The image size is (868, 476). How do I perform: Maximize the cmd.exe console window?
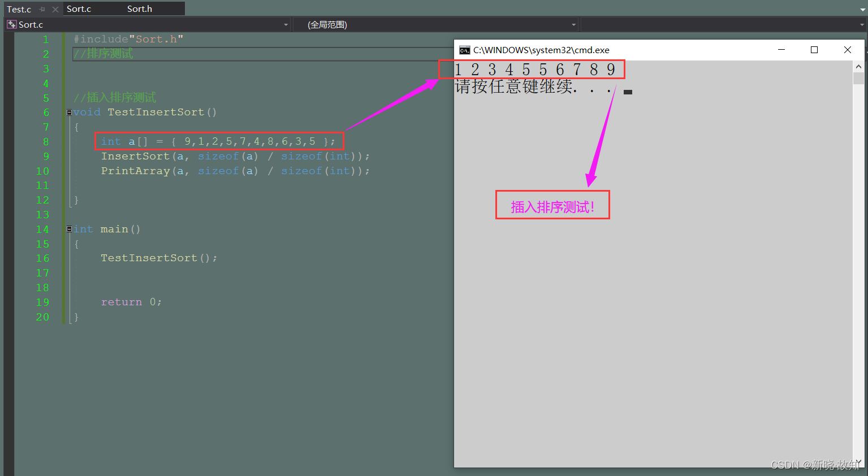pos(814,50)
